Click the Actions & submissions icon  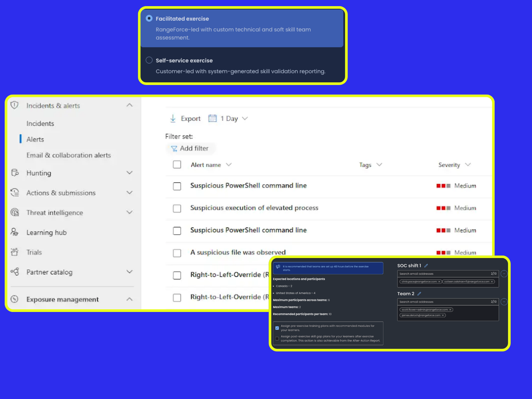(15, 192)
